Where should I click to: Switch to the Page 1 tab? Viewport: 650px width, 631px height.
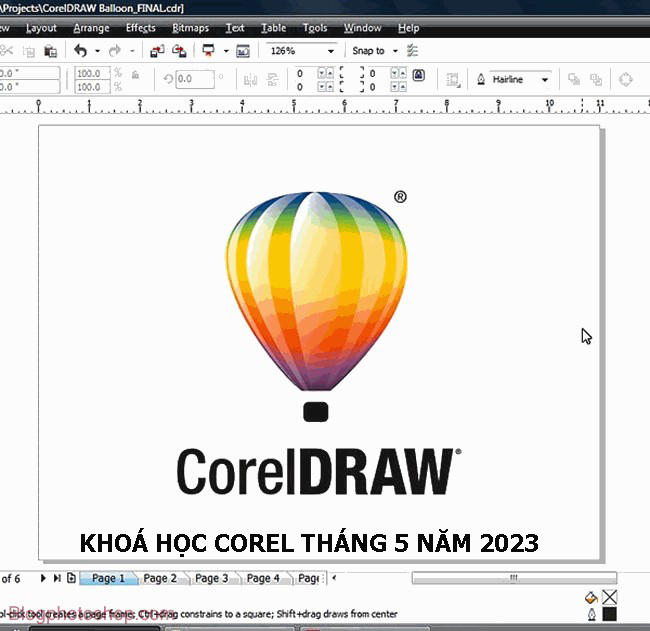(108, 578)
